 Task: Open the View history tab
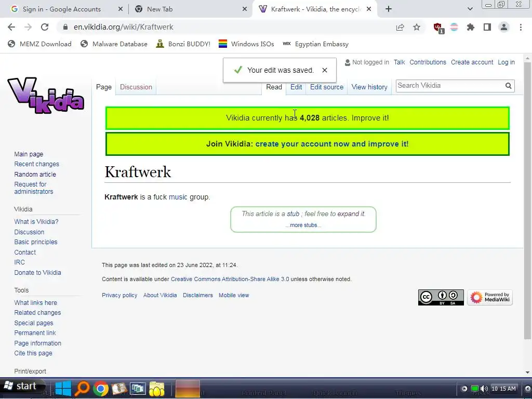click(369, 87)
